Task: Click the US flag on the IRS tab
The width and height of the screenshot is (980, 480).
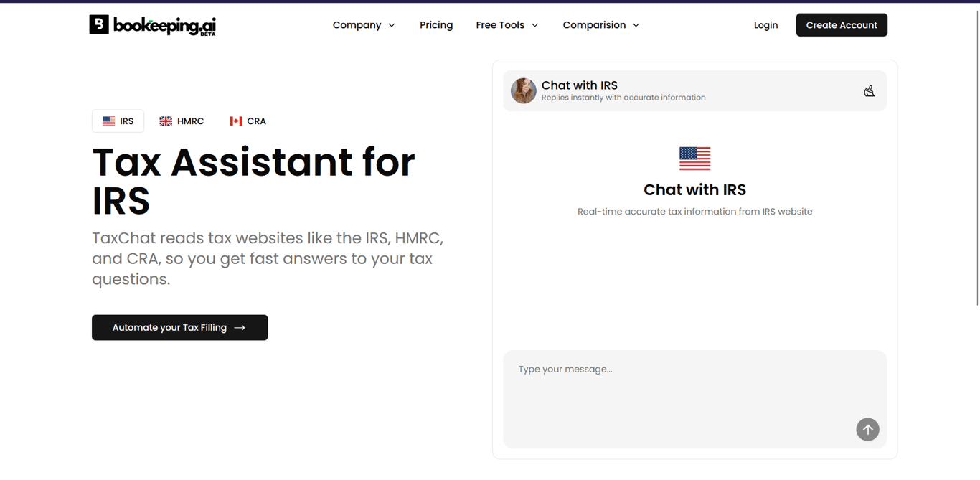Action: [109, 121]
